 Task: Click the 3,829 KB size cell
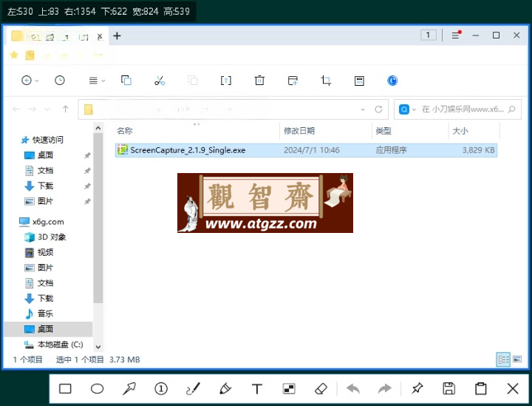tap(478, 150)
